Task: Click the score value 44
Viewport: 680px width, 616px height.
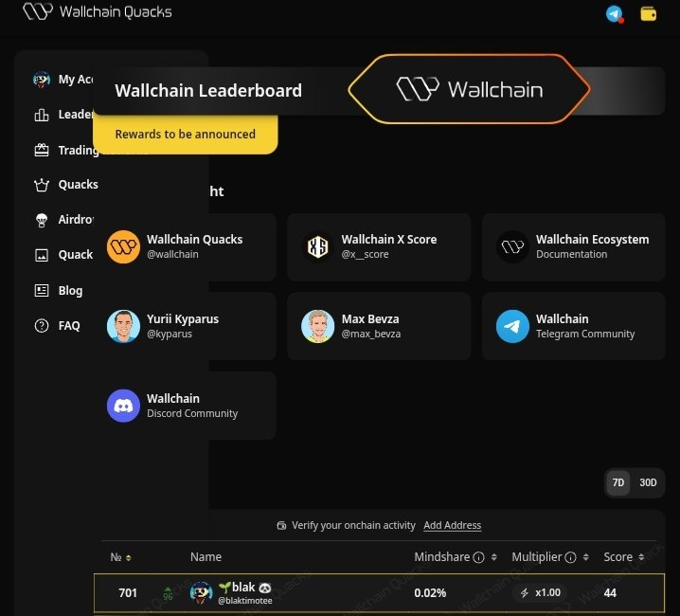Action: 610,593
